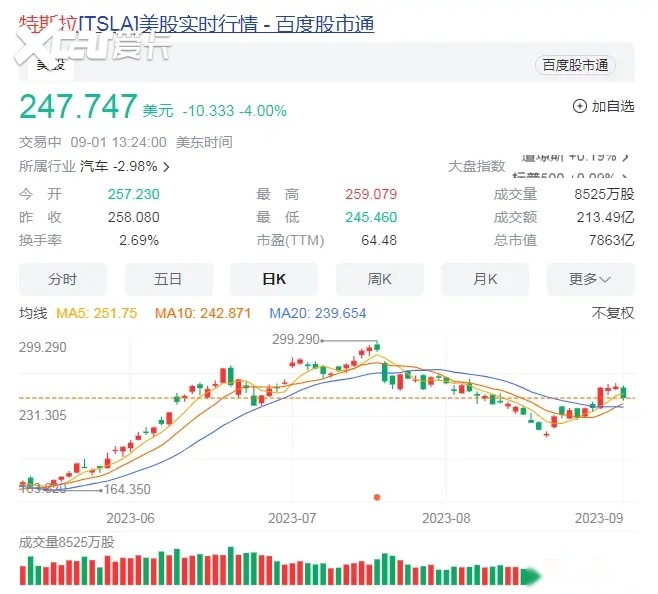Image resolution: width=658 pixels, height=594 pixels.
Task: Click the 2023-09 date axis label
Action: 599,518
